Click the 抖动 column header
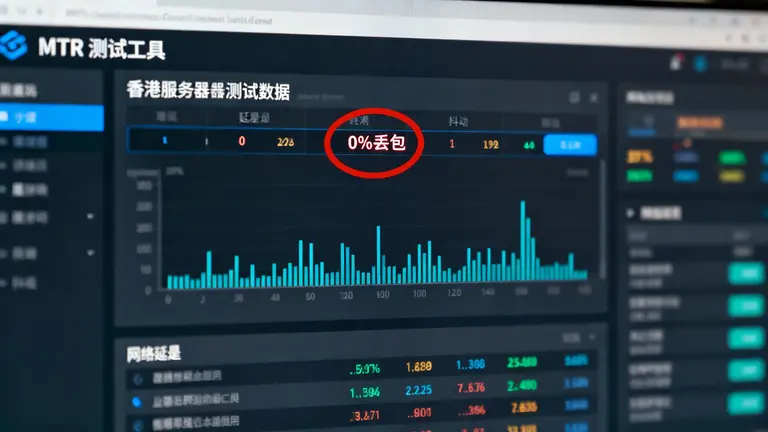 (458, 121)
